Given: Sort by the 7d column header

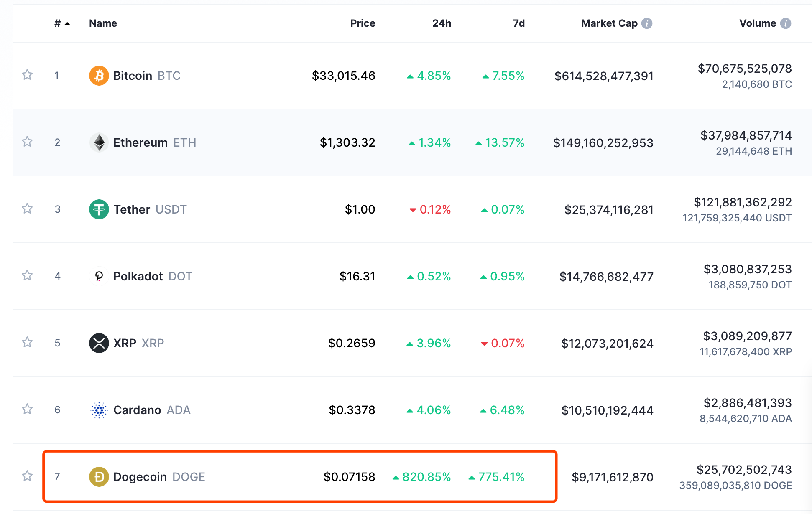Looking at the screenshot, I should (518, 23).
